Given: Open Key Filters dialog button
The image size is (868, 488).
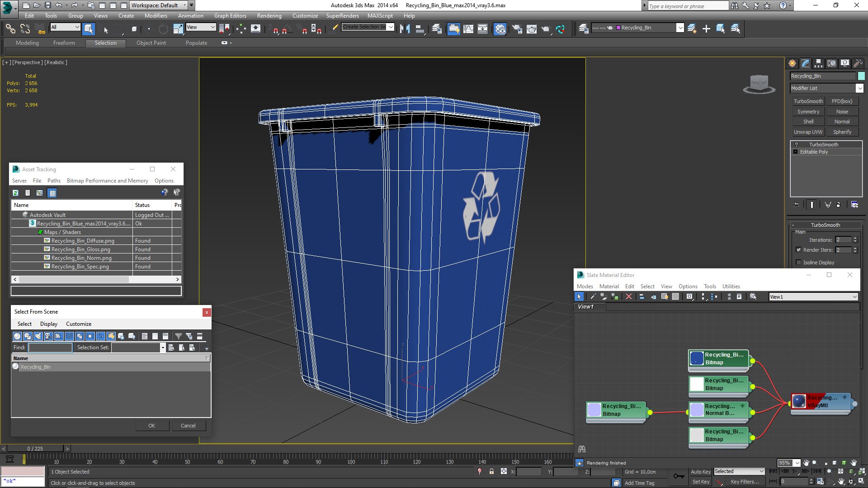Looking at the screenshot, I should tap(745, 482).
